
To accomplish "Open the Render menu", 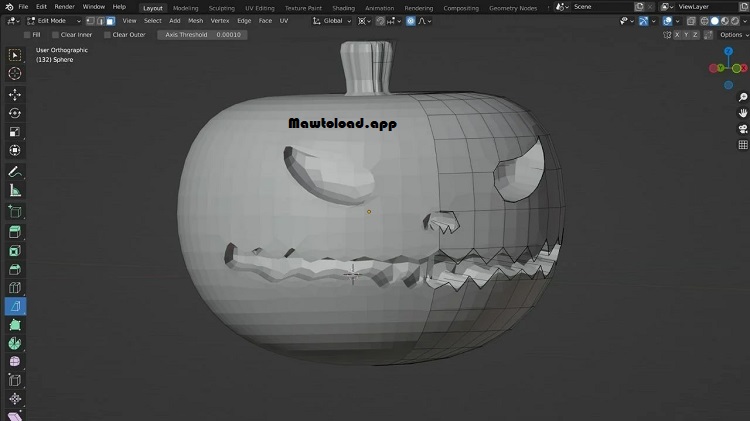I will click(65, 7).
